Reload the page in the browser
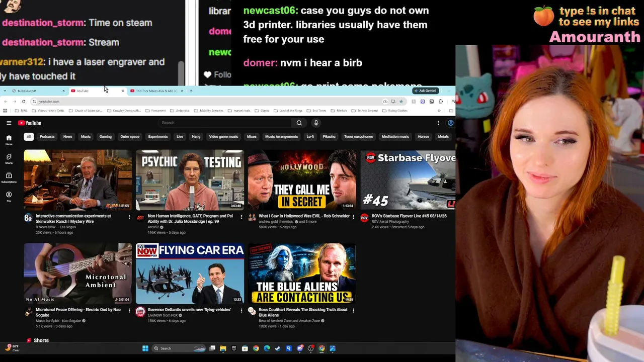The height and width of the screenshot is (362, 644). tap(24, 102)
